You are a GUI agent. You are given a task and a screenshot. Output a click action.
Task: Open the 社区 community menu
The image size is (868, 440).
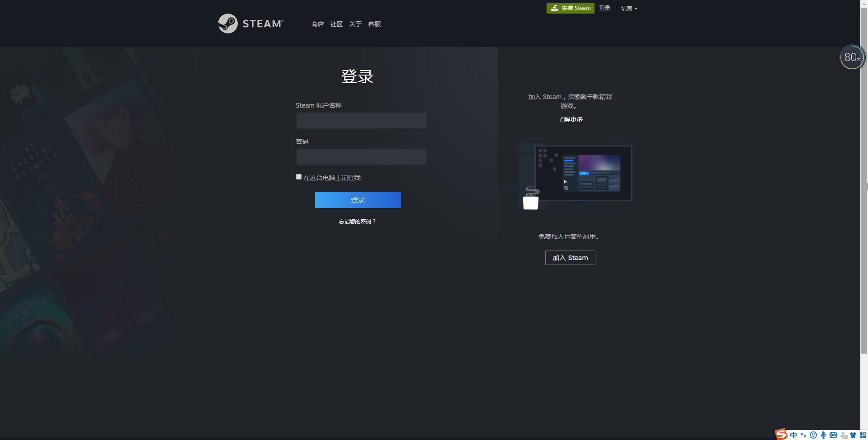(x=336, y=24)
